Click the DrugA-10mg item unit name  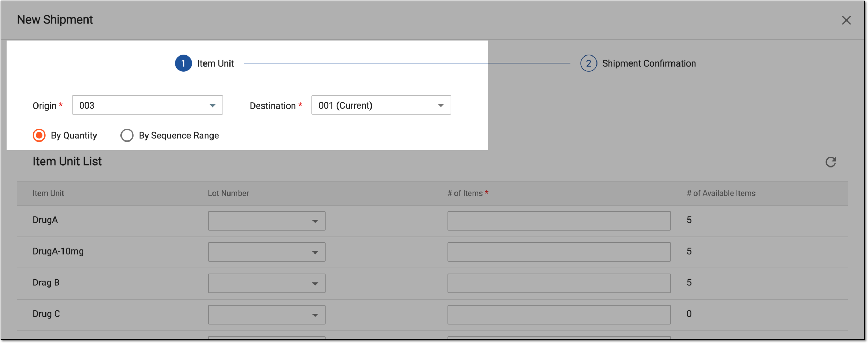[58, 251]
